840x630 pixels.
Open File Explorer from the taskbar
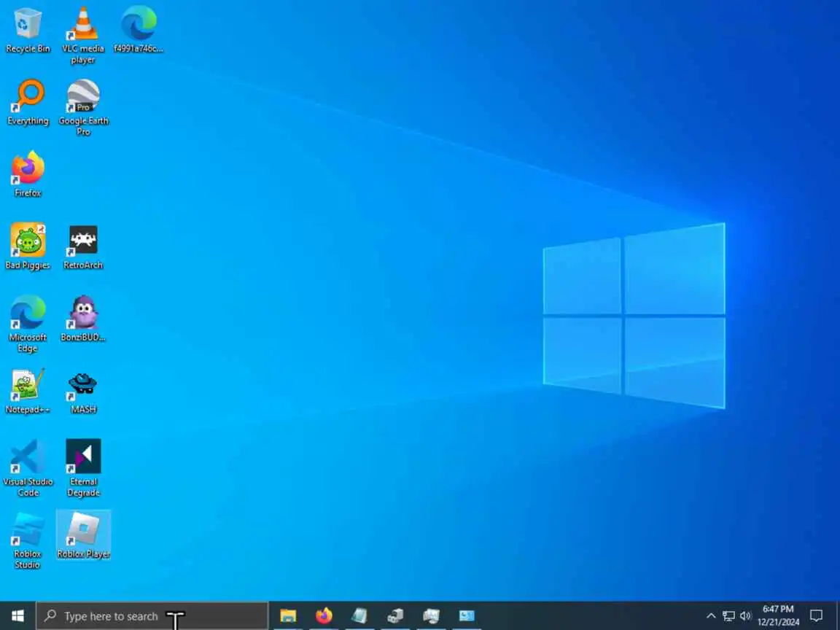click(288, 616)
